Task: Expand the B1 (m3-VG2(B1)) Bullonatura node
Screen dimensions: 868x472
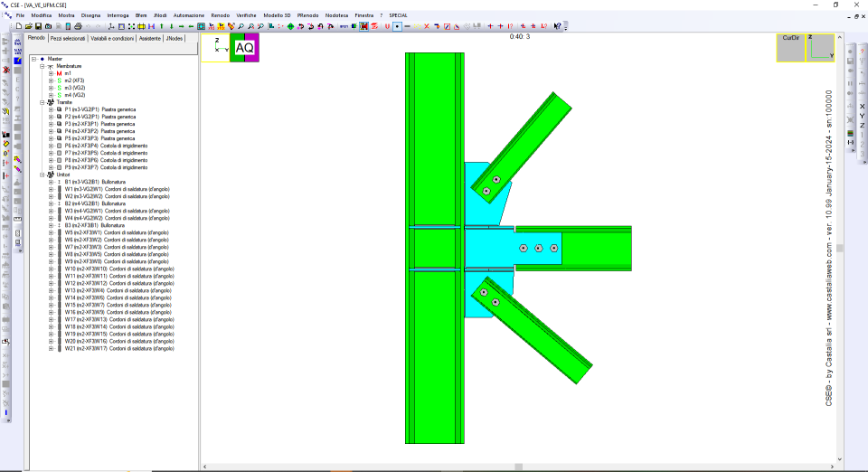Action: click(x=51, y=182)
